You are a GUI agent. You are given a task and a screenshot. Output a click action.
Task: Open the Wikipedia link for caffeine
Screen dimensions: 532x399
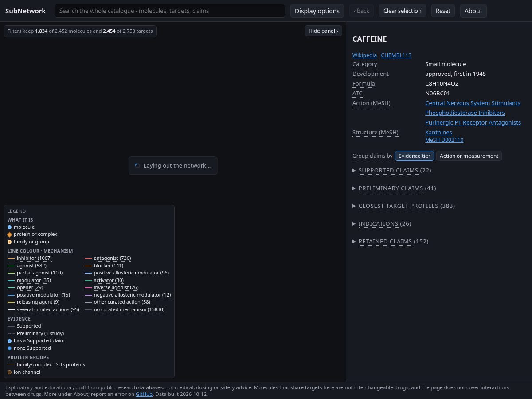(364, 55)
